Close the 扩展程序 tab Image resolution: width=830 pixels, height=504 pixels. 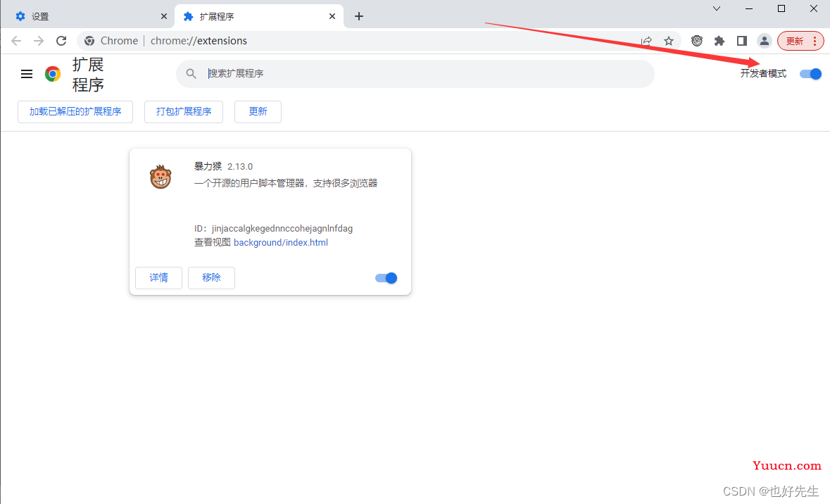tap(332, 16)
